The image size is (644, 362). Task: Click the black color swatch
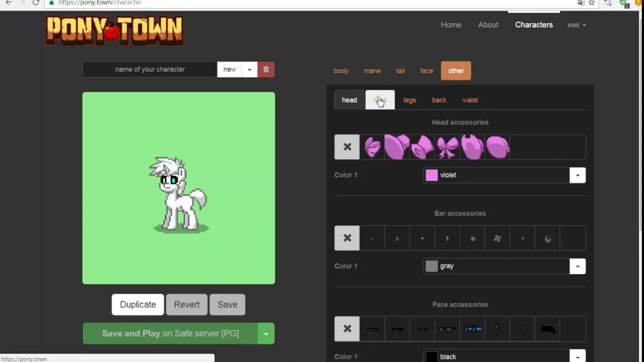pos(432,356)
